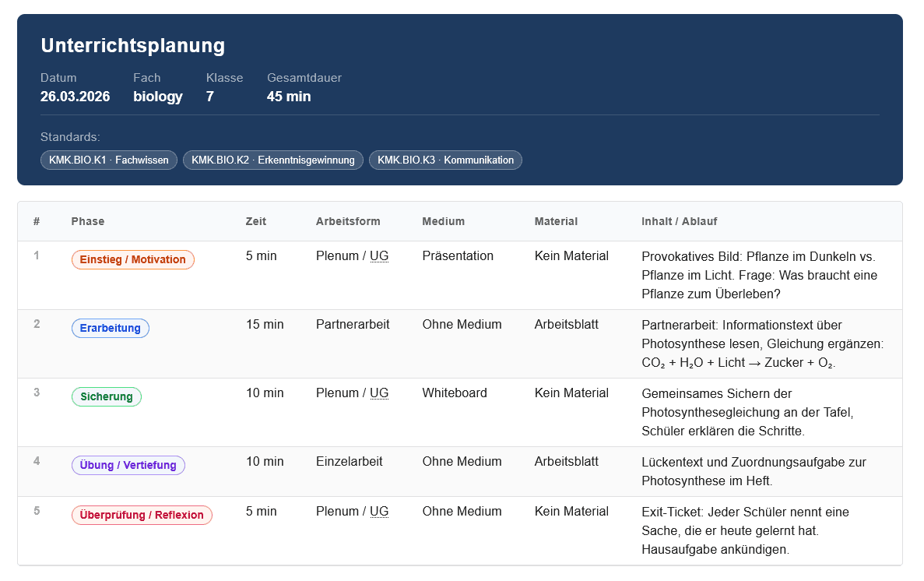Click the Medium column header
Viewport: 924px width, 581px height.
tap(443, 221)
